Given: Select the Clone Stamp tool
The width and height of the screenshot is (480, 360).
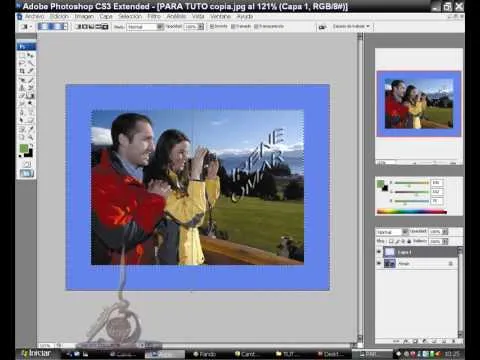Looking at the screenshot, I should (22, 88).
